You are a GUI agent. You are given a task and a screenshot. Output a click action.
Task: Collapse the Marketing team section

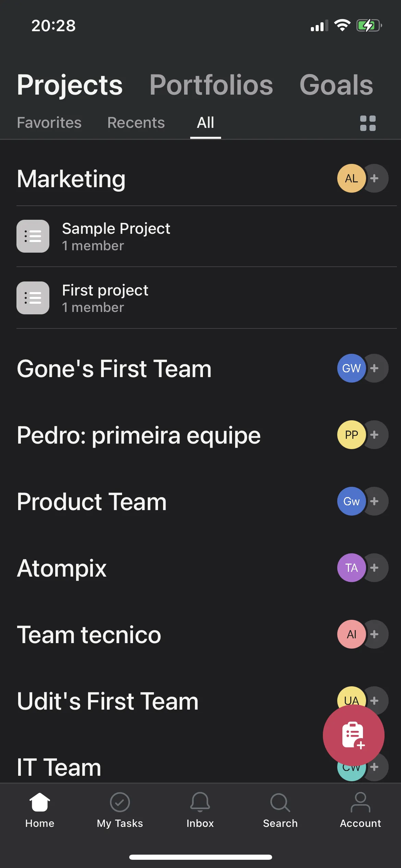click(x=71, y=179)
